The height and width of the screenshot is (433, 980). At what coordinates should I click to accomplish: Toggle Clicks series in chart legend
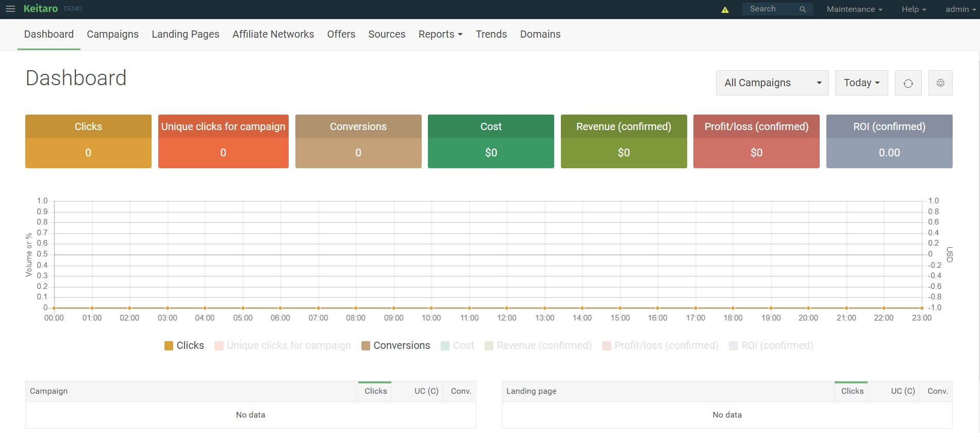point(184,346)
